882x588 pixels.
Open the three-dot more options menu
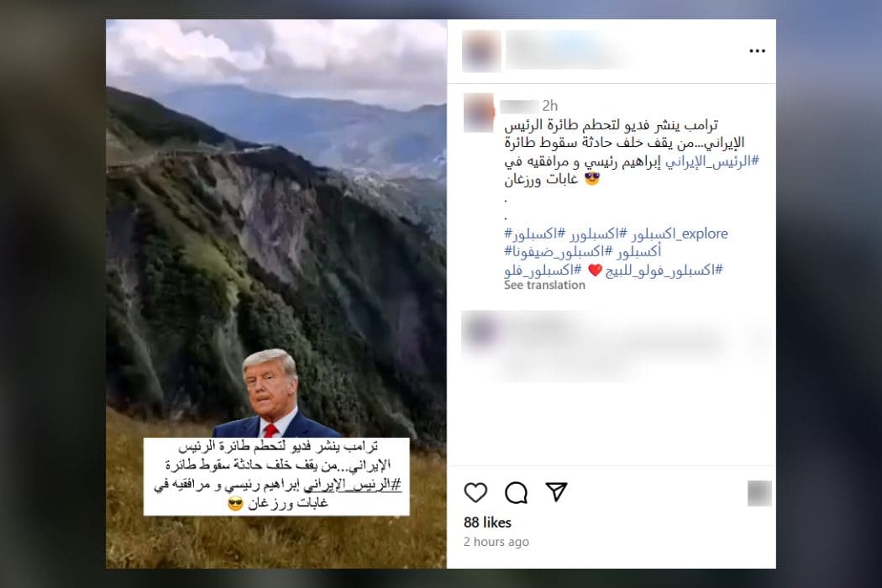tap(757, 51)
